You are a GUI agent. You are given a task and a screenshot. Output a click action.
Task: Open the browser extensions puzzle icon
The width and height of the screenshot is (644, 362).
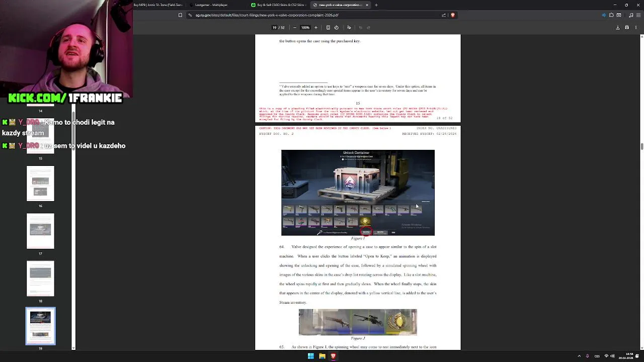(611, 15)
